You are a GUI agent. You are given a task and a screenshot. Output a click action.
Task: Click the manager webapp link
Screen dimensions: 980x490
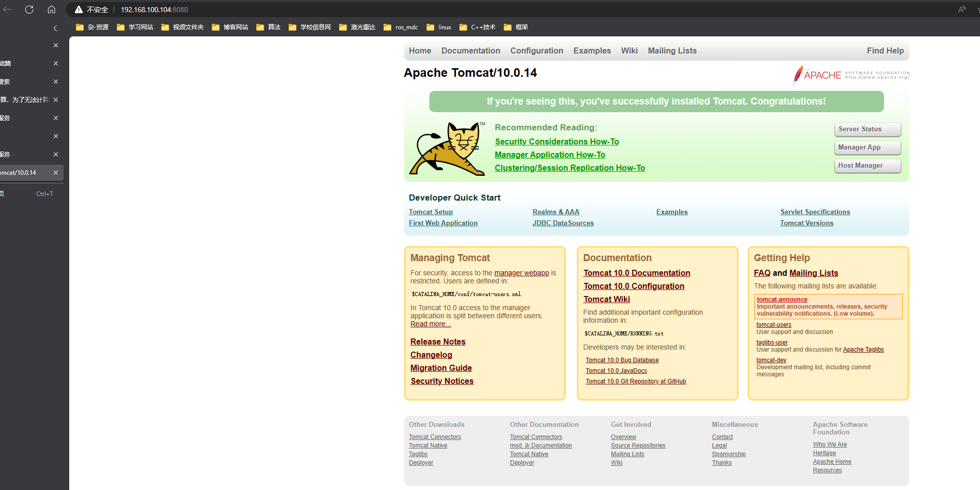(521, 273)
